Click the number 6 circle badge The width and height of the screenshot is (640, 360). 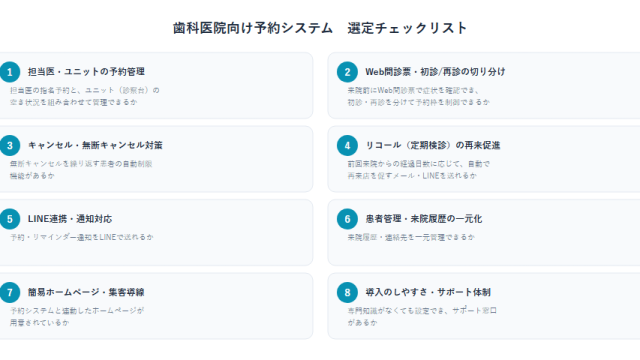(x=347, y=219)
